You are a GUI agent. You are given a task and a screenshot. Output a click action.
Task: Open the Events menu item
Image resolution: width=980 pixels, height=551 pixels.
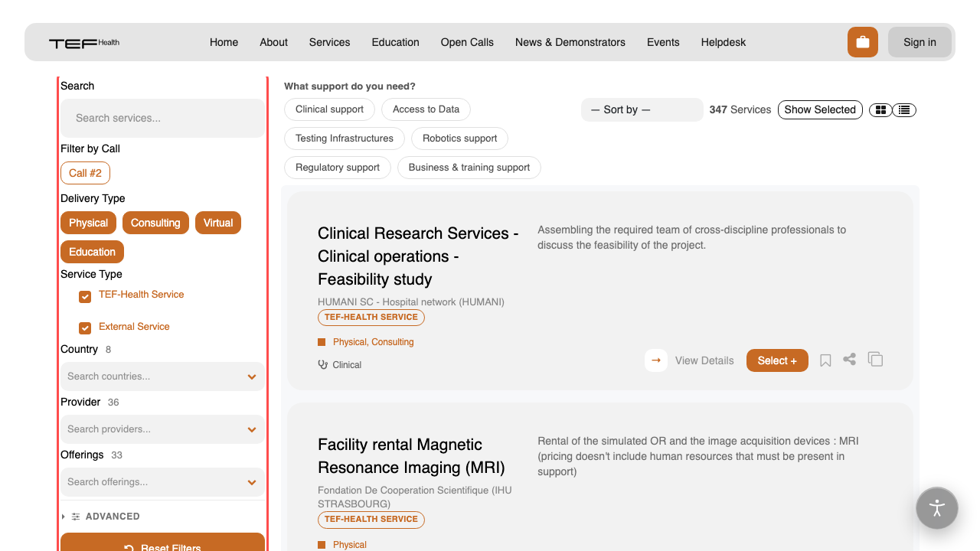[663, 42]
